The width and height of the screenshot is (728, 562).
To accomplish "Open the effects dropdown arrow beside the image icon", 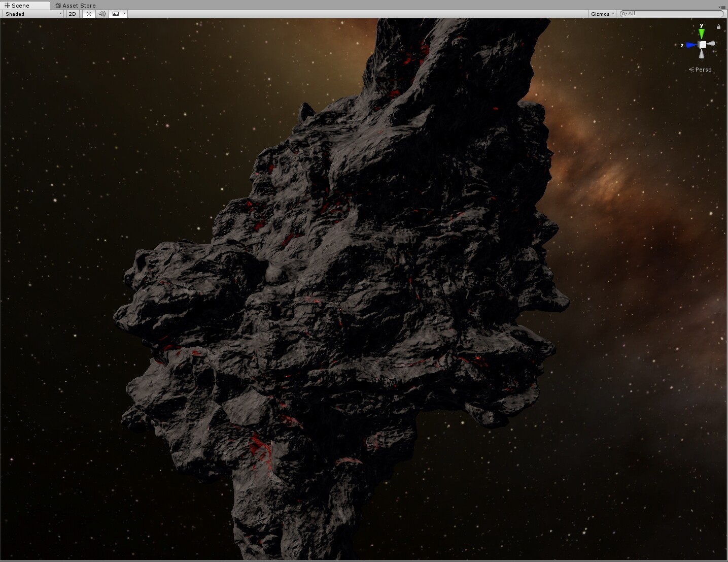I will coord(124,14).
